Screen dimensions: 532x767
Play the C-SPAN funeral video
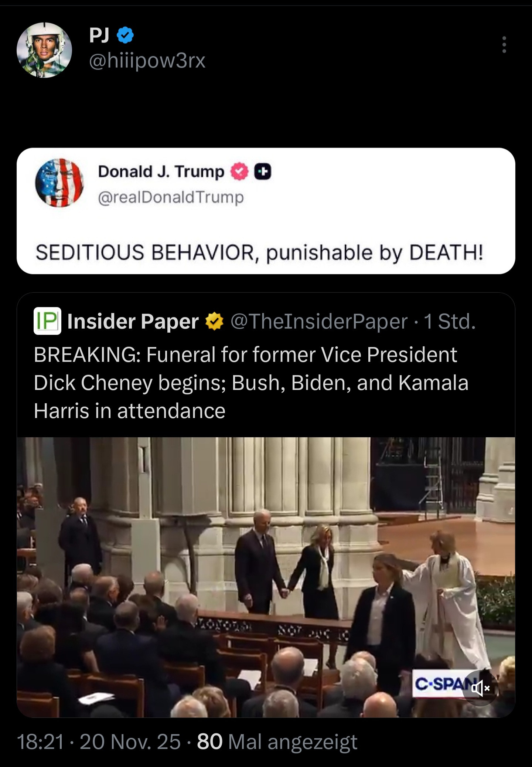(x=266, y=577)
